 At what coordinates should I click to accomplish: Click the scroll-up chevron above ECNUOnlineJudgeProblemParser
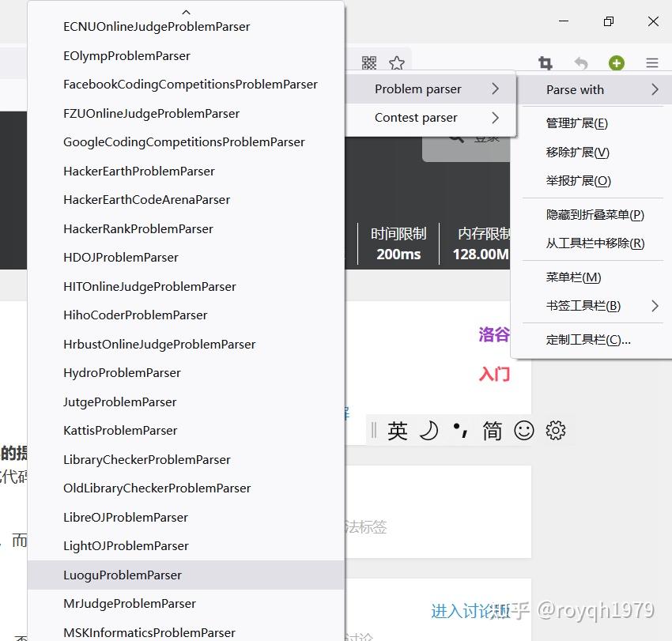coord(186,11)
